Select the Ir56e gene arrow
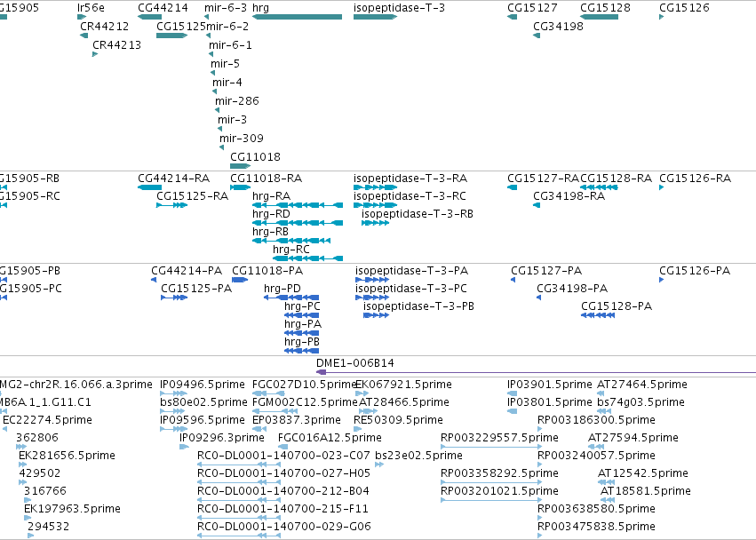756x540 pixels. (82, 17)
